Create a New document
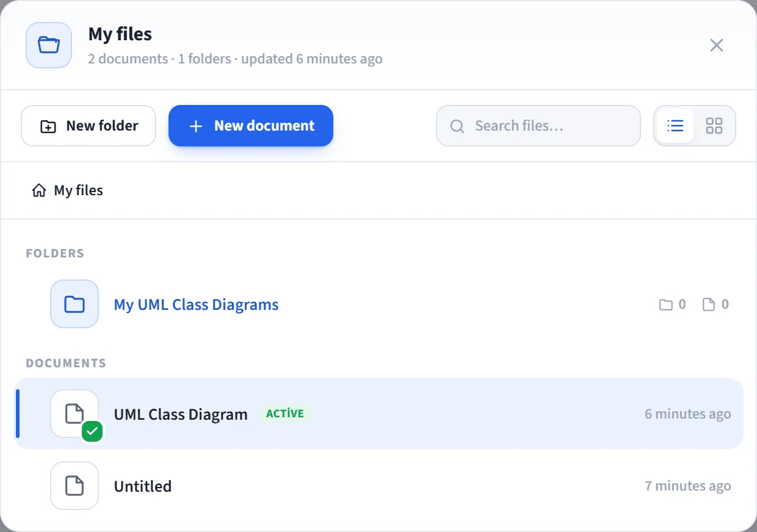This screenshot has width=757, height=532. coord(251,126)
